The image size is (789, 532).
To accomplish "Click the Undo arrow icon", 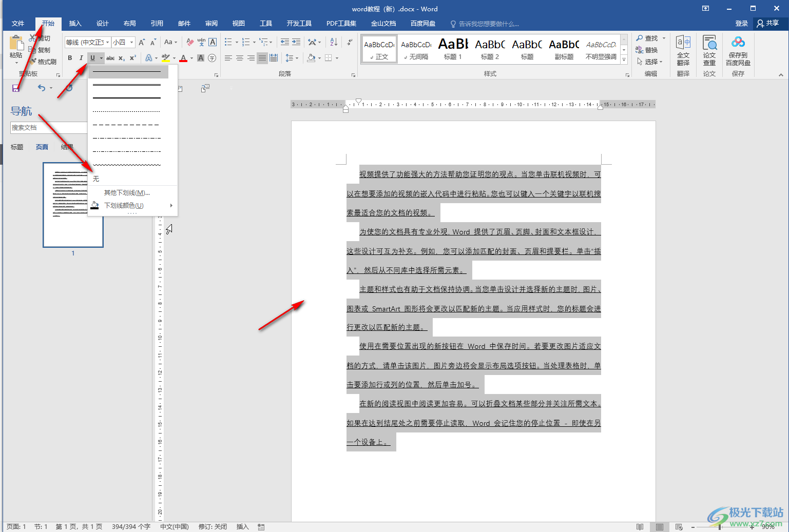I will [x=42, y=88].
